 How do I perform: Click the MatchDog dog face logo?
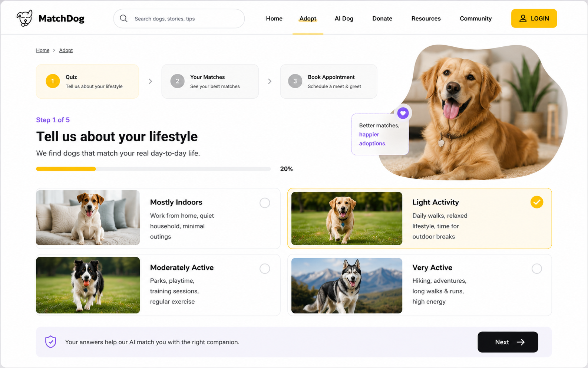tap(24, 18)
